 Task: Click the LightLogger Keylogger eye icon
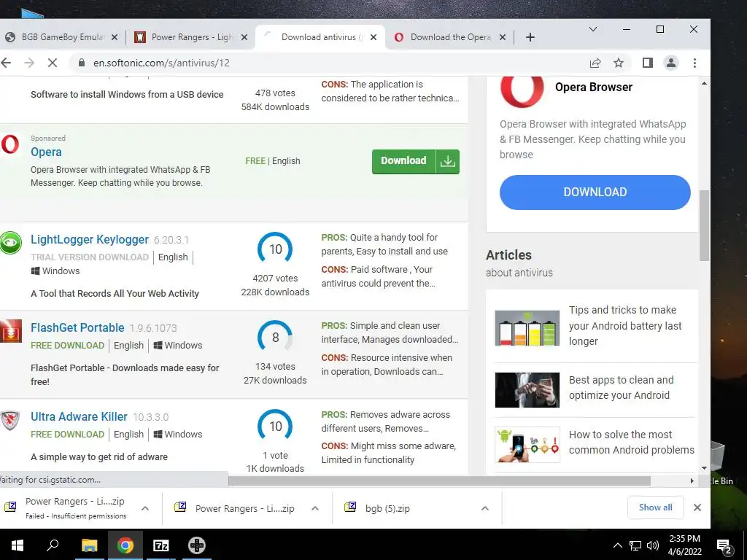coord(10,243)
